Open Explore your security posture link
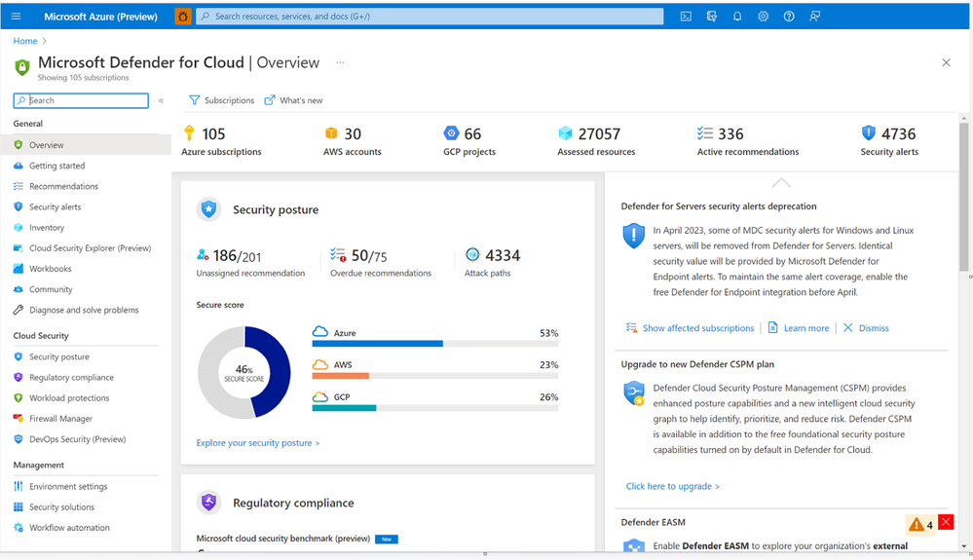 point(257,443)
